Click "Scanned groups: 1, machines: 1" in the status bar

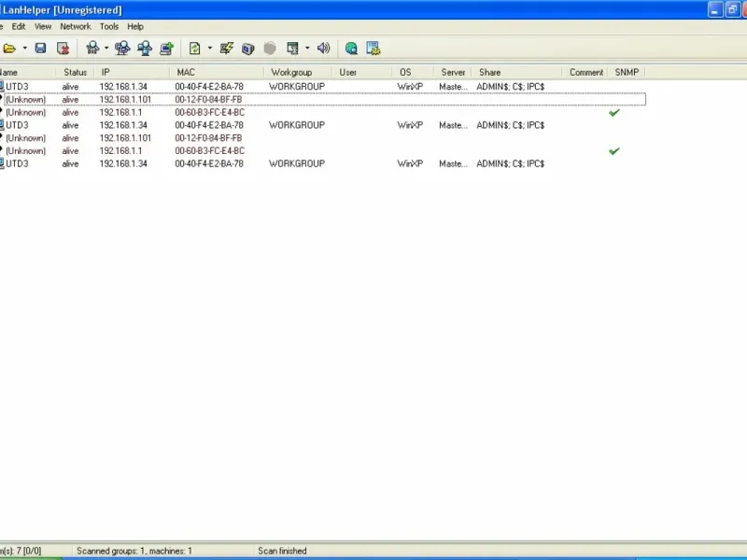click(x=134, y=551)
